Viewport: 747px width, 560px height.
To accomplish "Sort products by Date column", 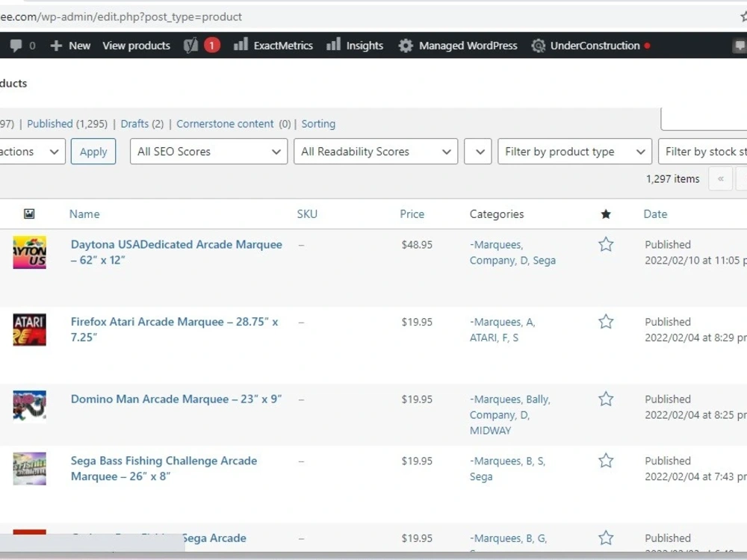I will 655,214.
